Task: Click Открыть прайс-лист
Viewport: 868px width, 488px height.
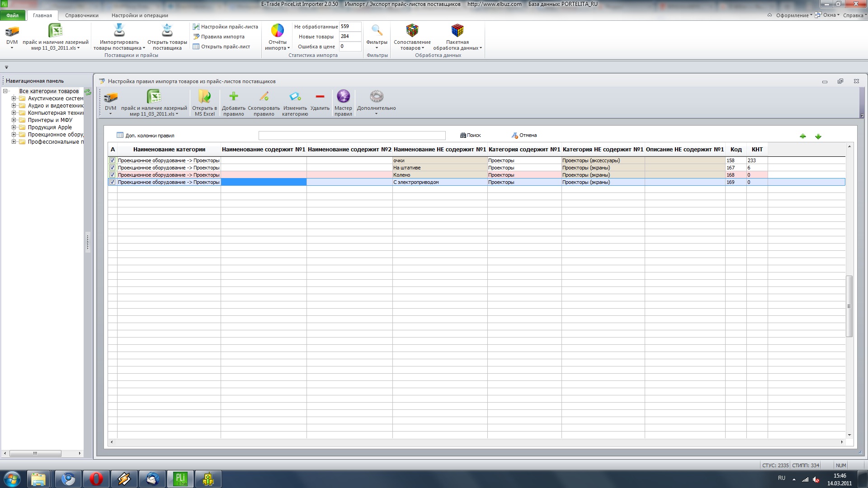Action: coord(222,47)
